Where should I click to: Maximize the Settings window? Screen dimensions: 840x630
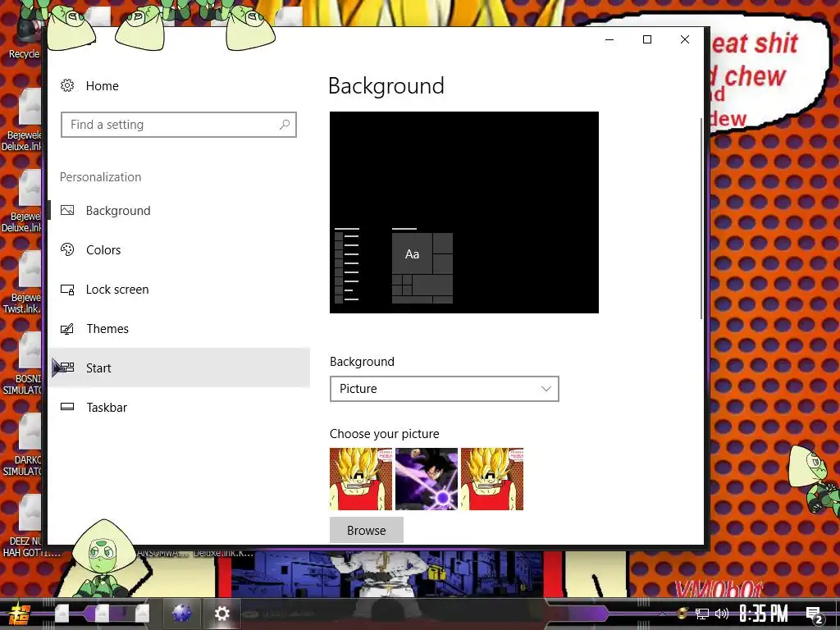point(647,39)
